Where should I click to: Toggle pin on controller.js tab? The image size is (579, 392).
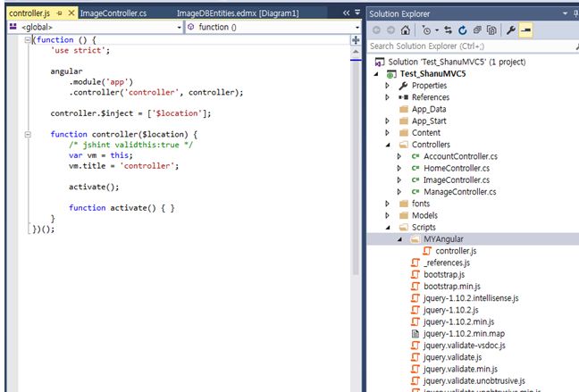[x=60, y=13]
